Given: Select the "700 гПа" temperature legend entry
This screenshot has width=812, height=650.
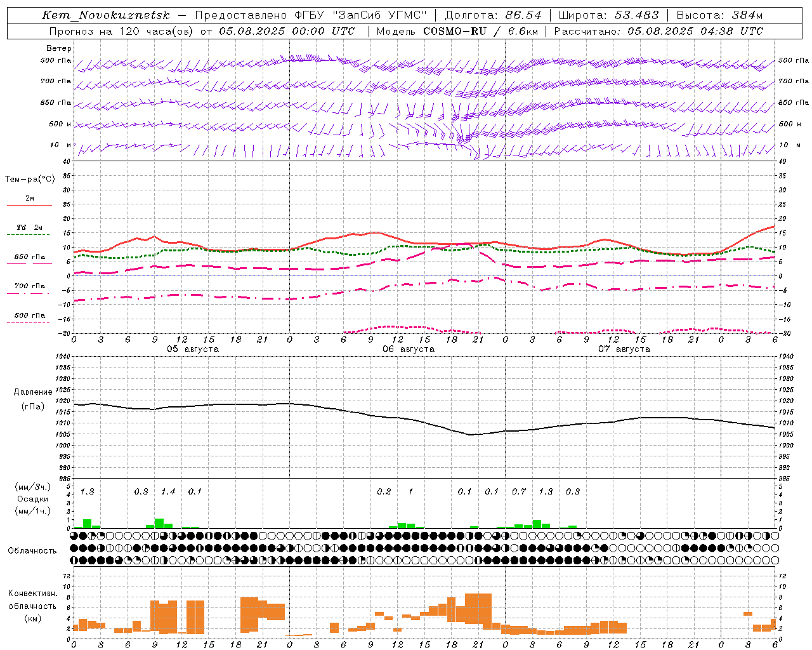Looking at the screenshot, I should pos(30,286).
